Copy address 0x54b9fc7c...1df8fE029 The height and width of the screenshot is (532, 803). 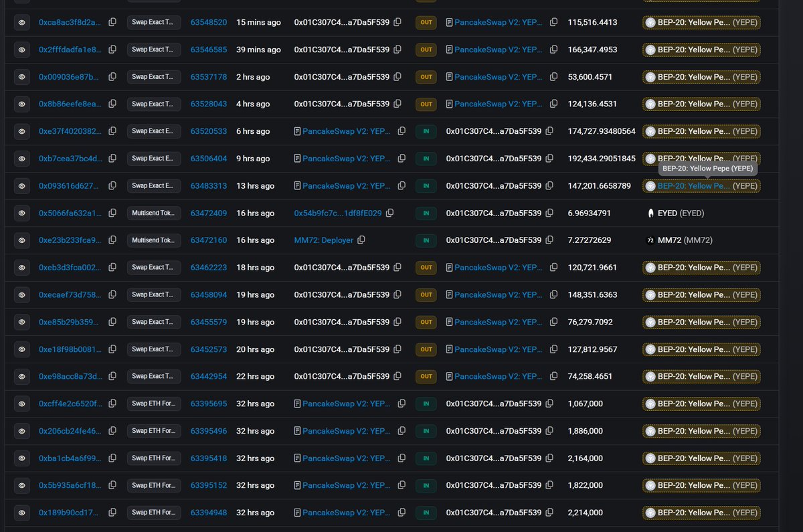389,213
